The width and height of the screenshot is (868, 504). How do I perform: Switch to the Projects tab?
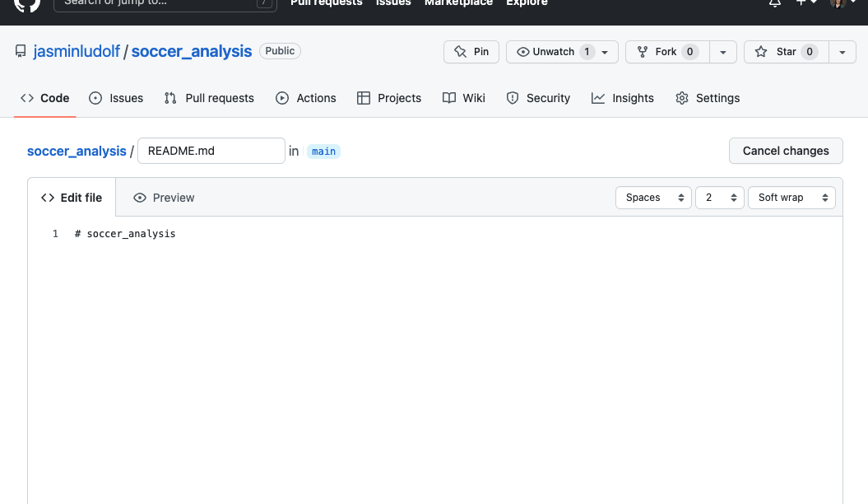389,98
